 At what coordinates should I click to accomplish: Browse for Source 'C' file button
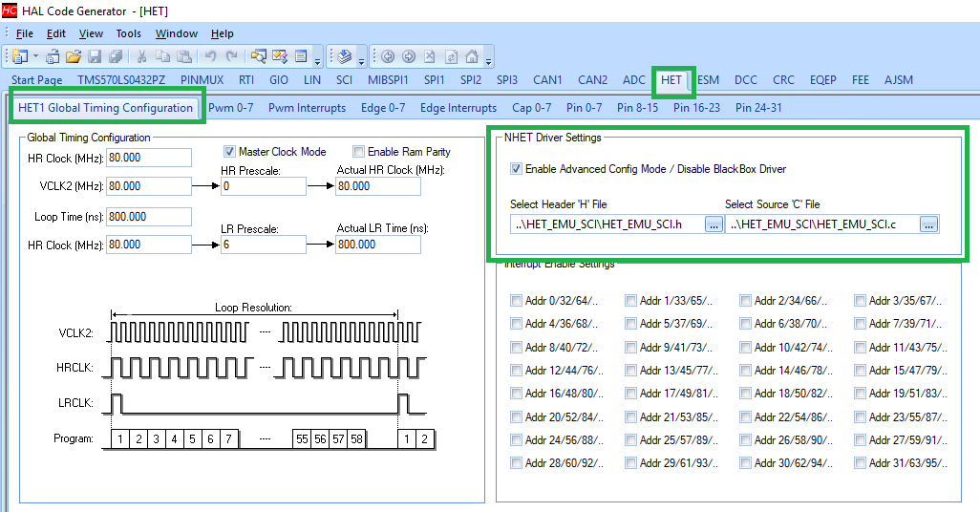point(928,224)
